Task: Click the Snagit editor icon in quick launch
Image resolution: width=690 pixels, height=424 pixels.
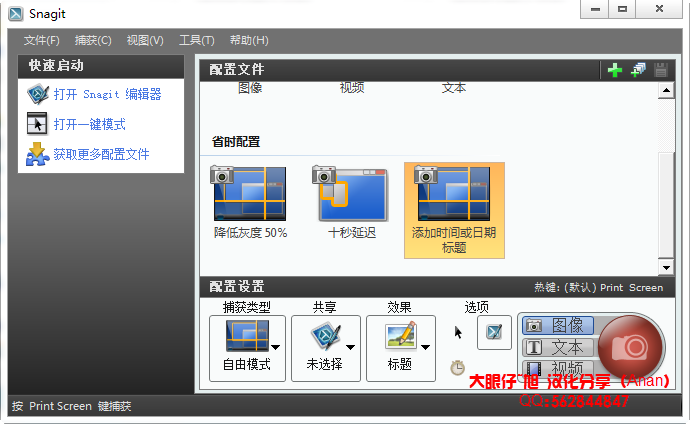Action: pyautogui.click(x=37, y=94)
